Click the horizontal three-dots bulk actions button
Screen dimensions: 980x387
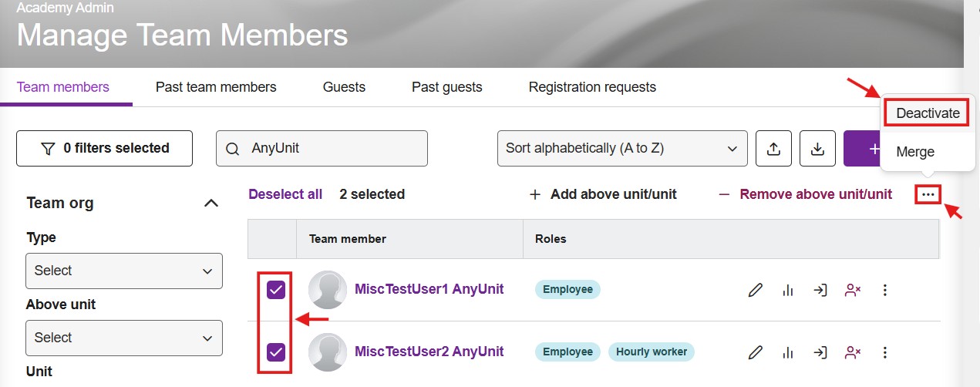point(928,194)
